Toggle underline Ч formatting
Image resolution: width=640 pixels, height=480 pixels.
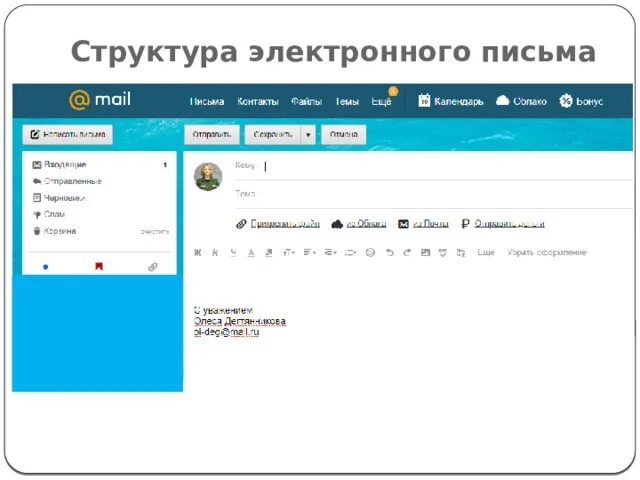click(x=233, y=253)
